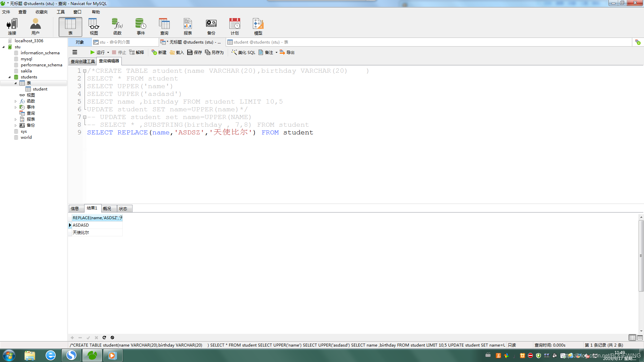Open the 工具 menu
644x362 pixels.
[x=61, y=12]
